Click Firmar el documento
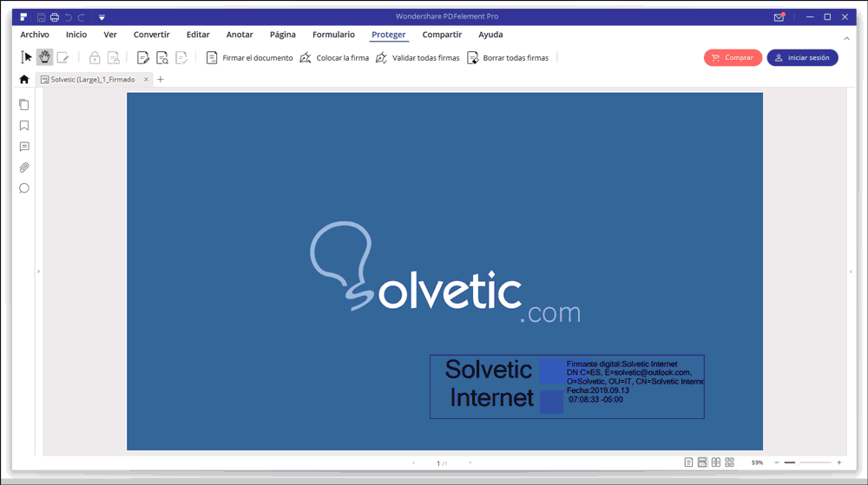 250,57
